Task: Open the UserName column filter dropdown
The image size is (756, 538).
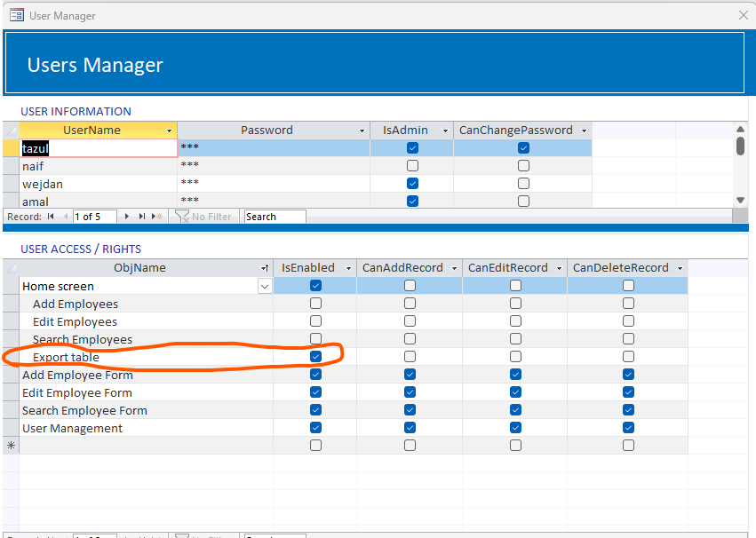Action: pyautogui.click(x=170, y=131)
